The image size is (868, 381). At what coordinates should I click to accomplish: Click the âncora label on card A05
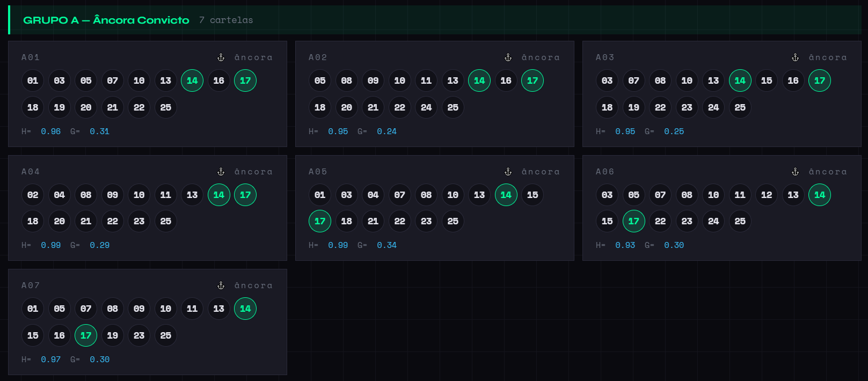[541, 172]
